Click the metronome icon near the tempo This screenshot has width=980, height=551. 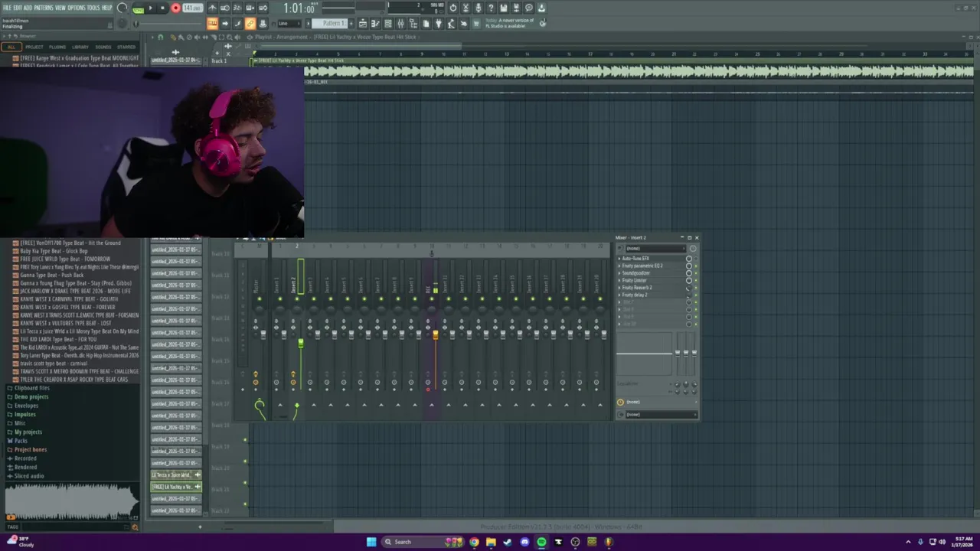tap(212, 8)
